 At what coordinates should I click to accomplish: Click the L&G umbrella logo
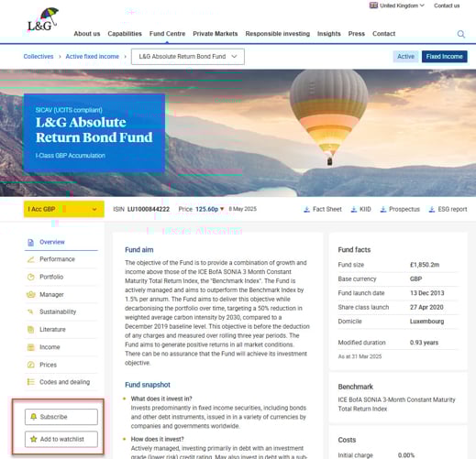(x=43, y=19)
